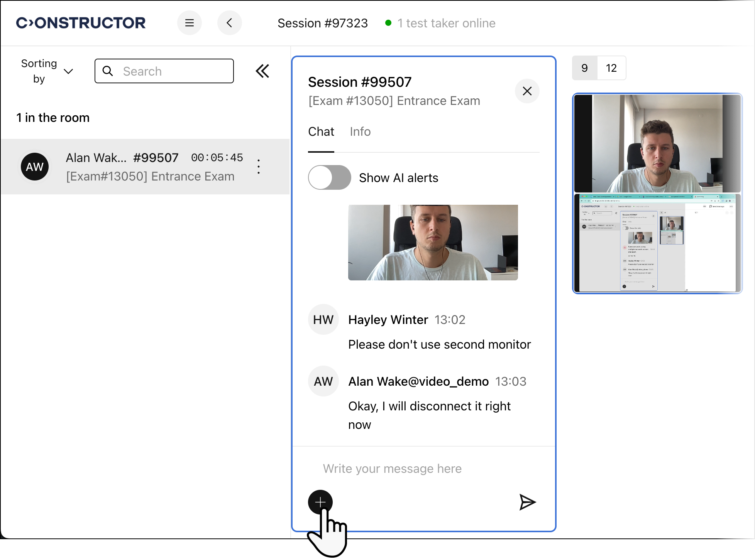The width and height of the screenshot is (755, 560).
Task: Select the 9 grid view option
Action: [x=584, y=68]
